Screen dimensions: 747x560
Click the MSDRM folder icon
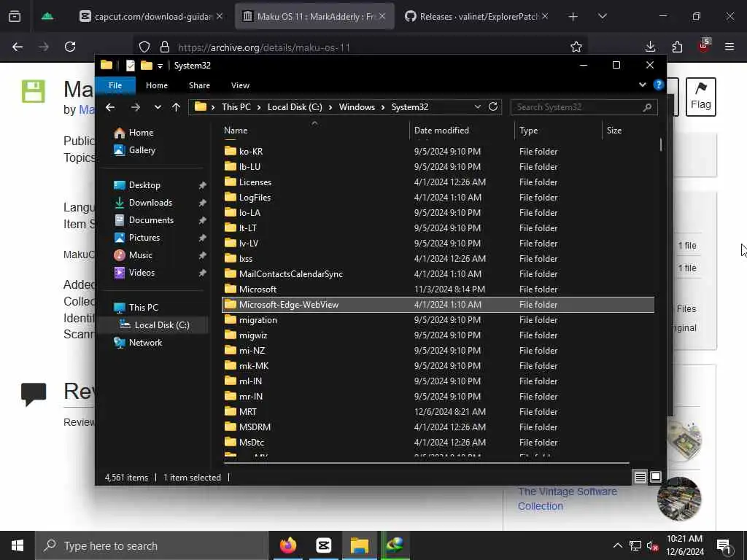point(231,427)
